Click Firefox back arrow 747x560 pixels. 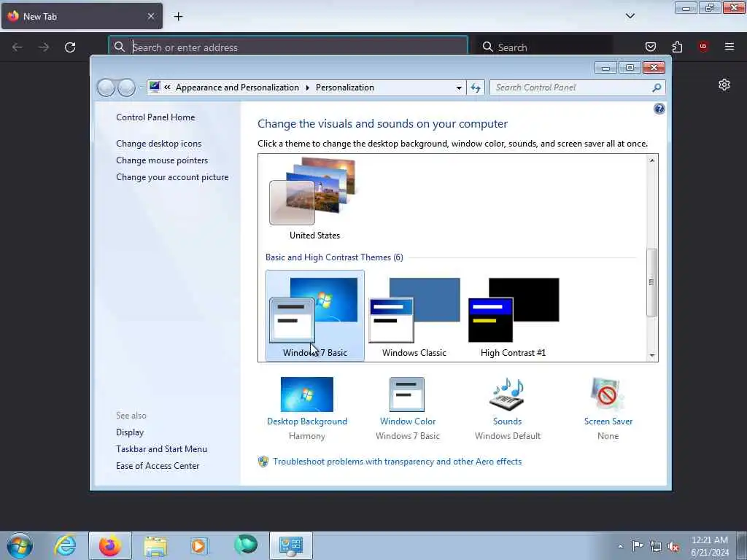coord(18,47)
